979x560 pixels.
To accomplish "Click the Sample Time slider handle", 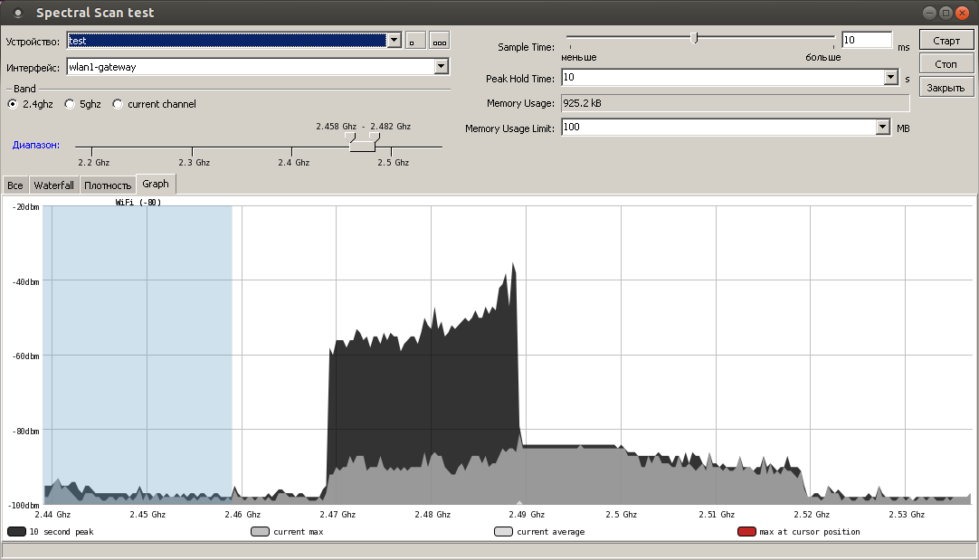I will (x=694, y=38).
